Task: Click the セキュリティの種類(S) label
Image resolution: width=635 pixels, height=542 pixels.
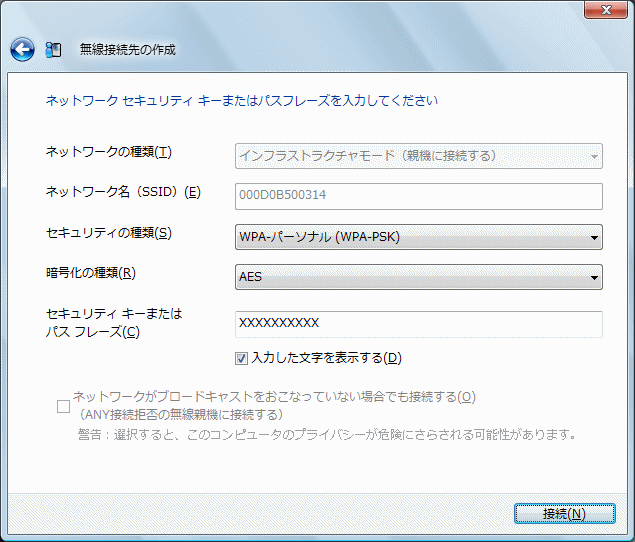Action: (109, 233)
